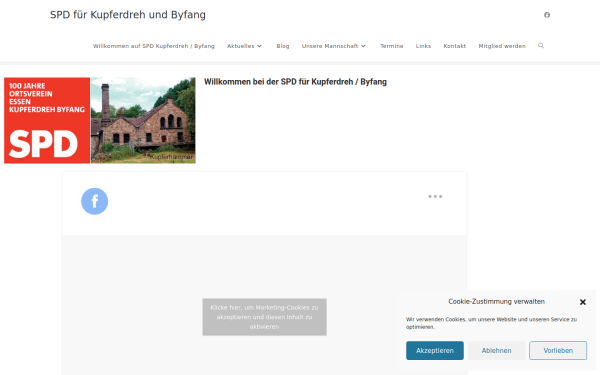
Task: Expand the Aktuelles dropdown menu
Action: 245,46
